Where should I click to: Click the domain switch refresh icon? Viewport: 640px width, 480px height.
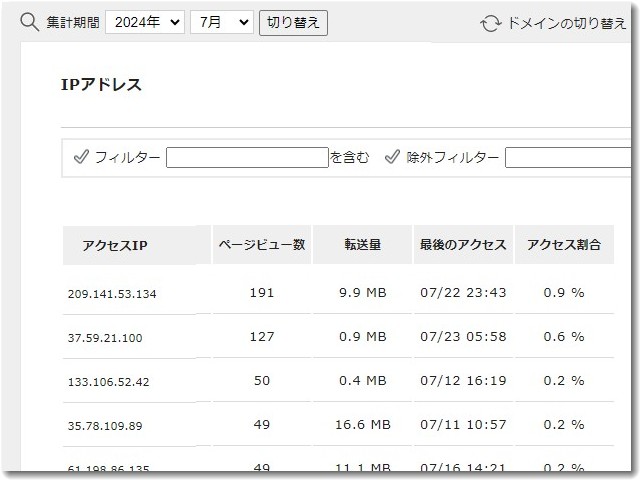(490, 23)
